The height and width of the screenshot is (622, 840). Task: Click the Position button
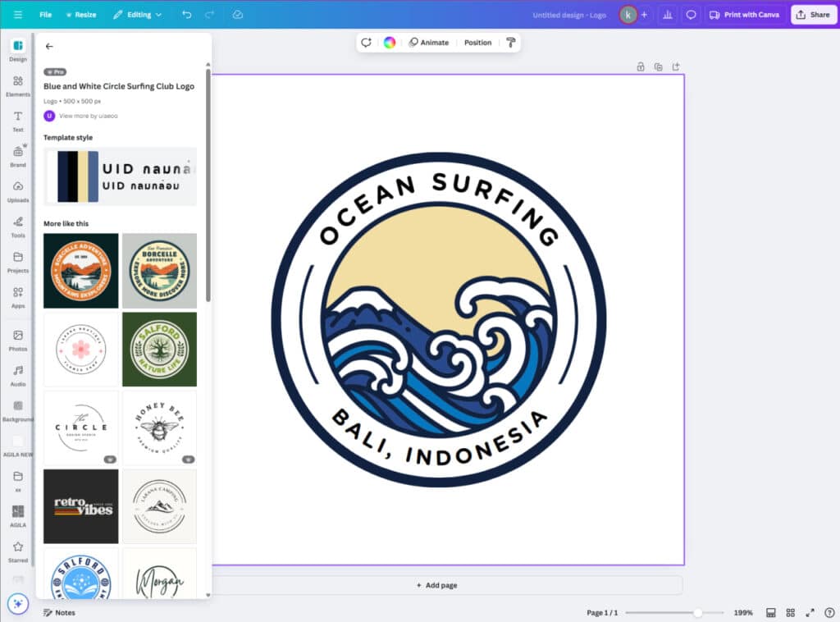click(478, 43)
